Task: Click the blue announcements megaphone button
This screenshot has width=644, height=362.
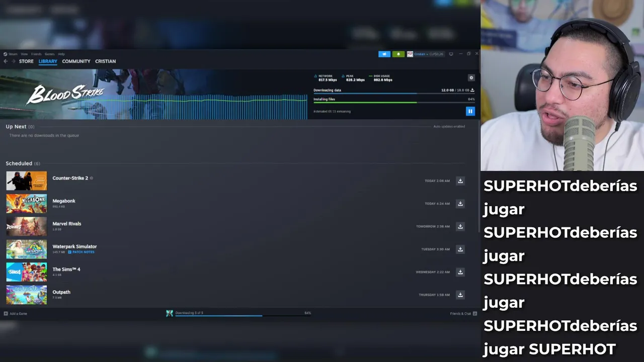Action: [x=384, y=54]
